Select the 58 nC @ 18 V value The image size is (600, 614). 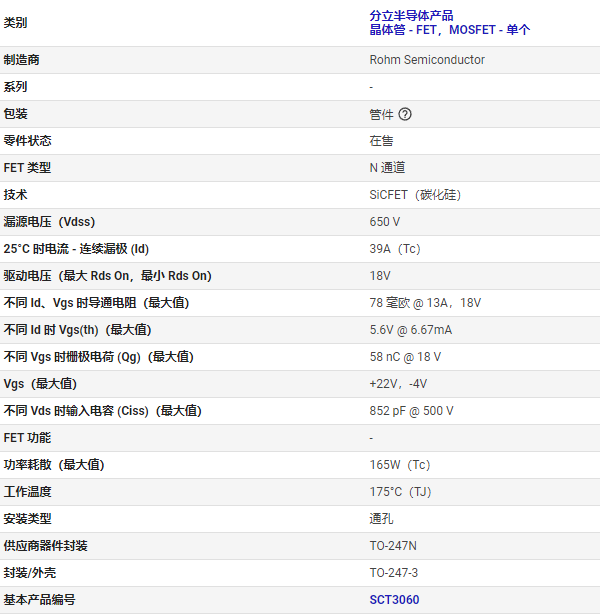click(405, 357)
